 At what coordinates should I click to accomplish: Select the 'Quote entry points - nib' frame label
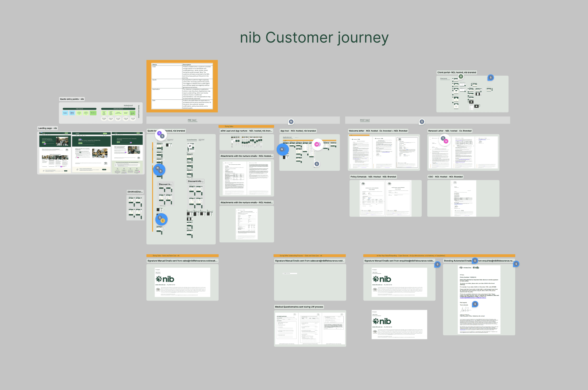click(72, 99)
